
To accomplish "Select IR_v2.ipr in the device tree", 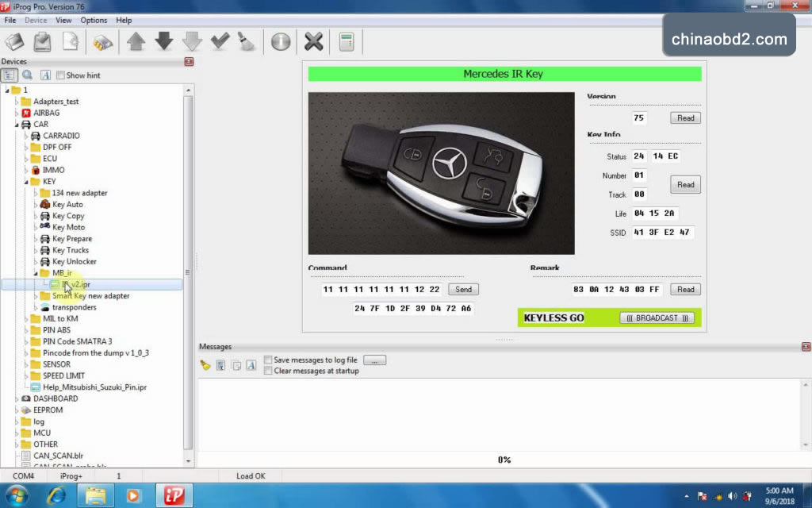I will tap(76, 284).
